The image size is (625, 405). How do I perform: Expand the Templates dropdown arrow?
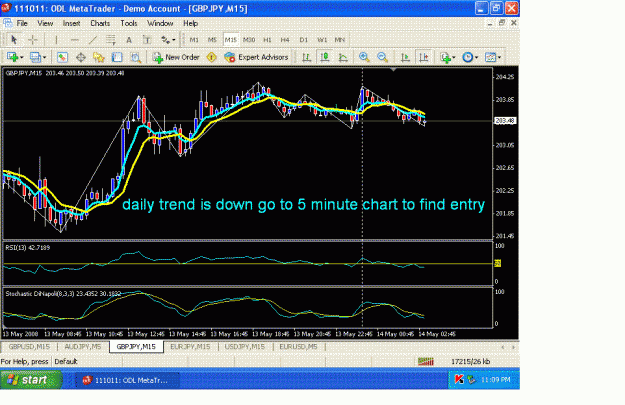point(499,57)
